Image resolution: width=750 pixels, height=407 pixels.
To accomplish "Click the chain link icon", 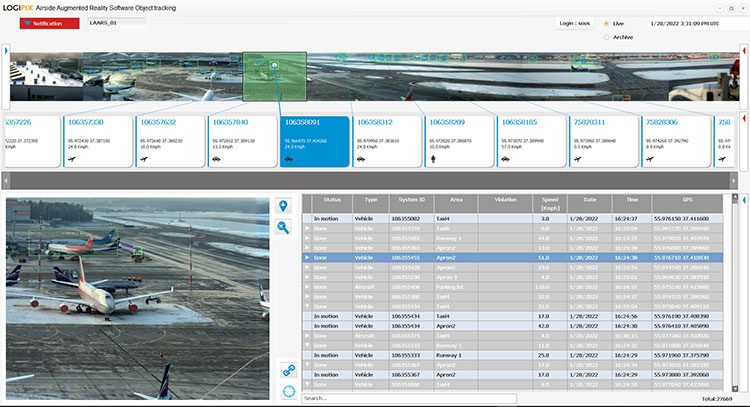I will (288, 369).
